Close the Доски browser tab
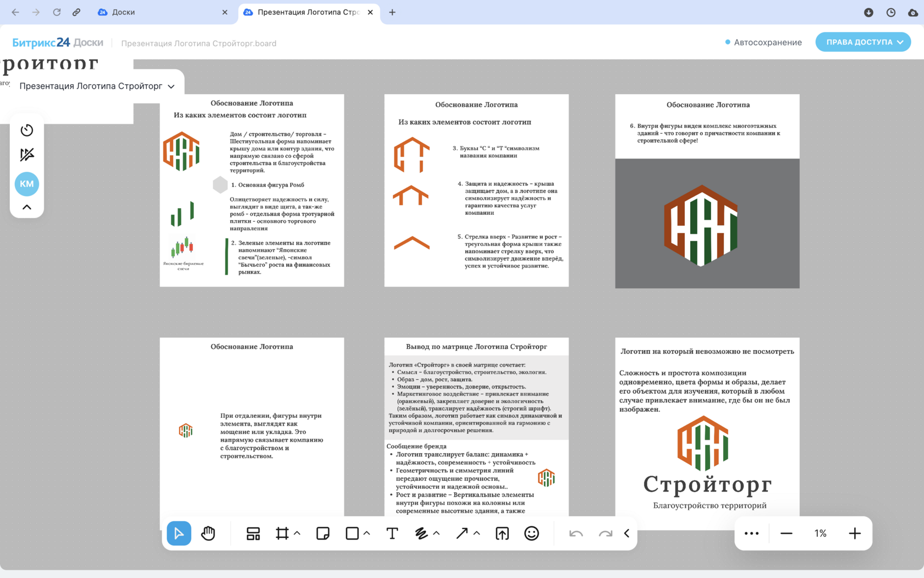924x578 pixels. [x=225, y=12]
